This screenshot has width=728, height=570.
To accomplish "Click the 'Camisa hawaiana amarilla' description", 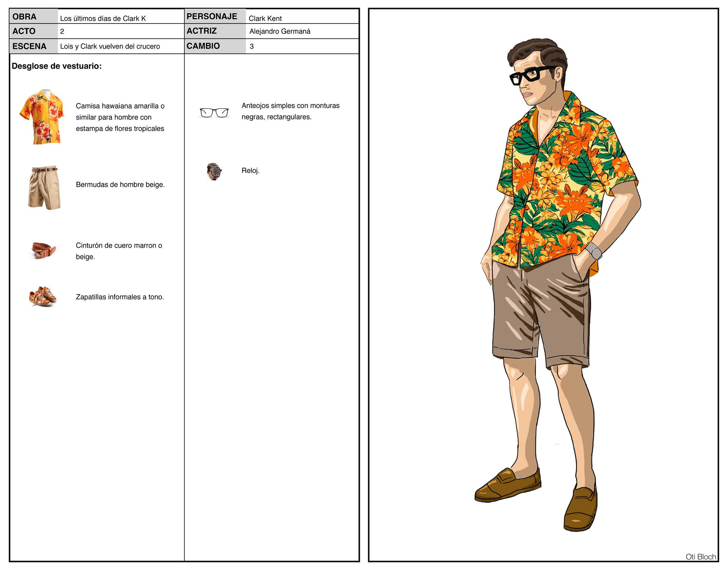I will 120,117.
